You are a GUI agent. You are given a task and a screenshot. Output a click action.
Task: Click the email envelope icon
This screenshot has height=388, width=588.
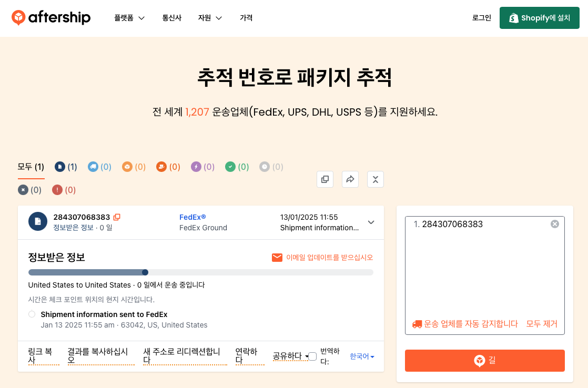[277, 258]
